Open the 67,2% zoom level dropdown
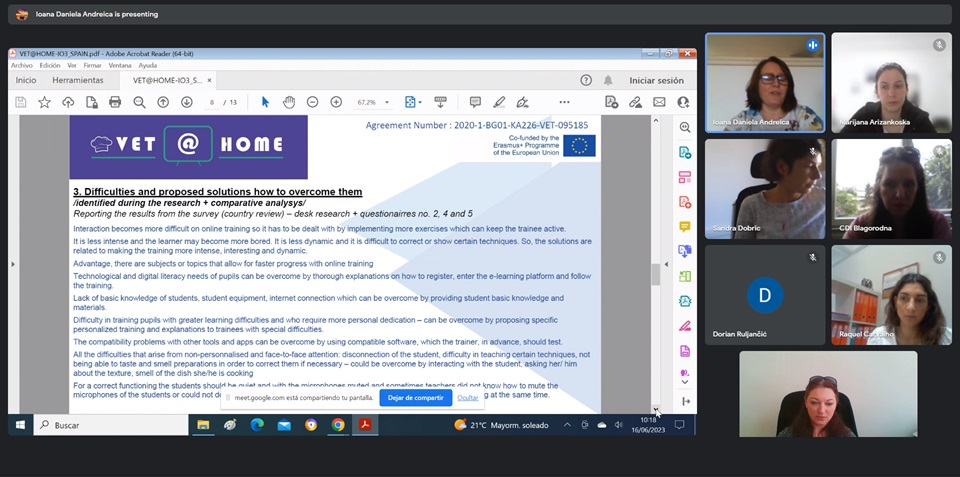Screen dimensions: 960x477 pyautogui.click(x=372, y=102)
